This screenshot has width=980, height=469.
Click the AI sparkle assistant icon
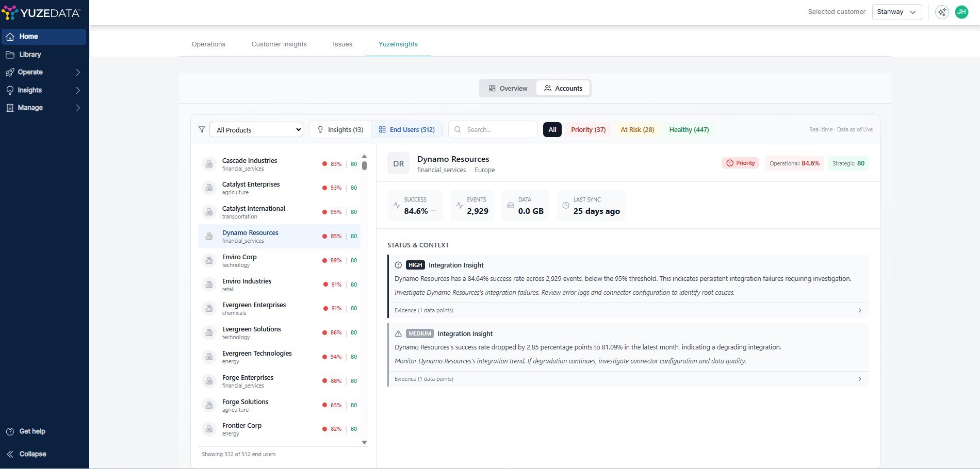(x=942, y=12)
